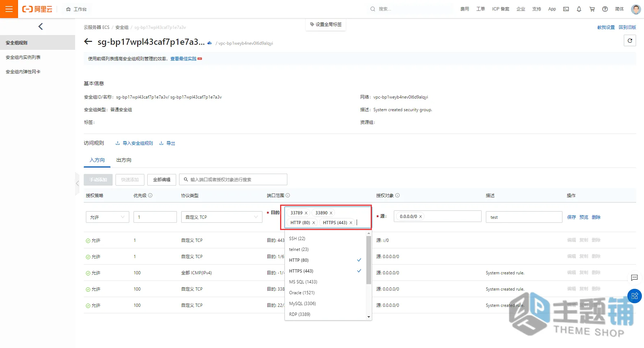Open the shopping cart icon

tap(592, 9)
